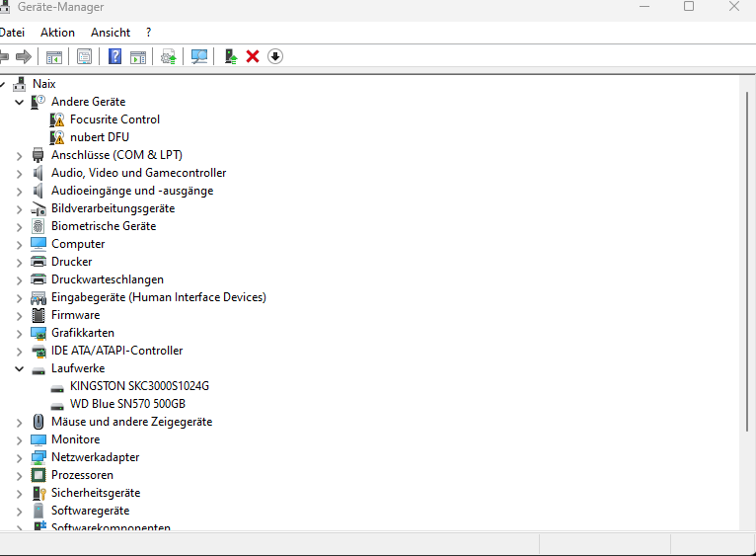Select the Grafikkarten label

83,333
